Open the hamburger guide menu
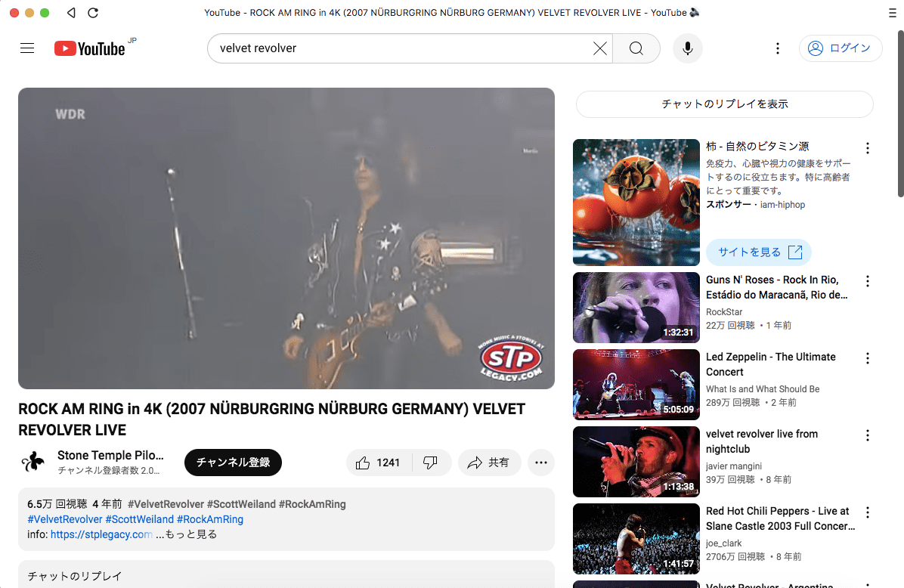904x588 pixels. pyautogui.click(x=27, y=48)
